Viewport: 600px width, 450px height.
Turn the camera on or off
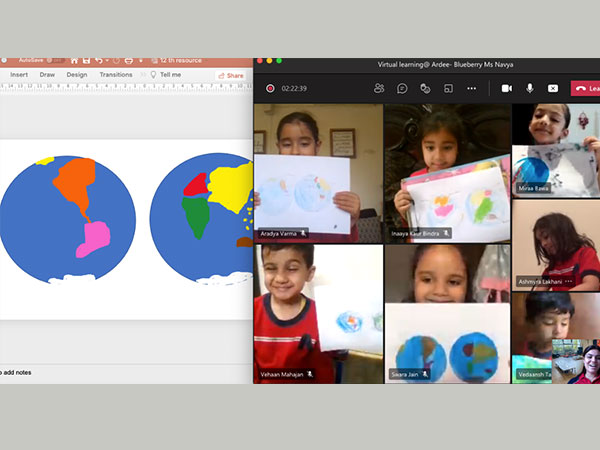pyautogui.click(x=507, y=88)
